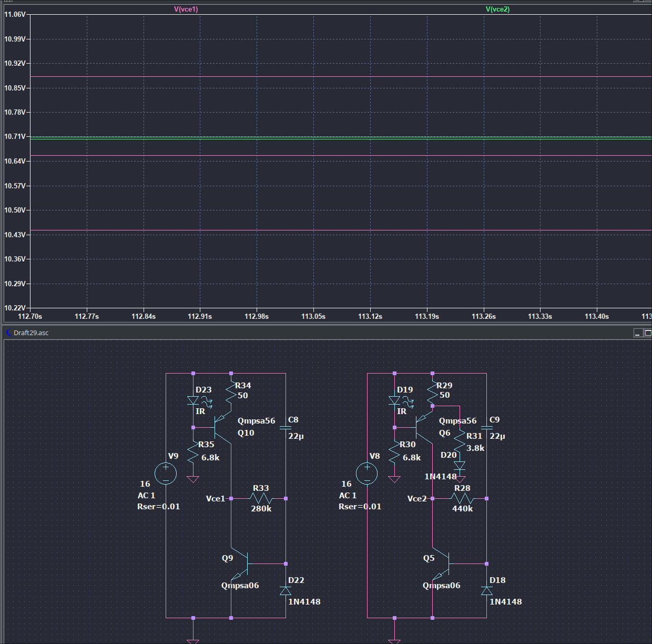Select the C8 capacitor symbol

(286, 427)
